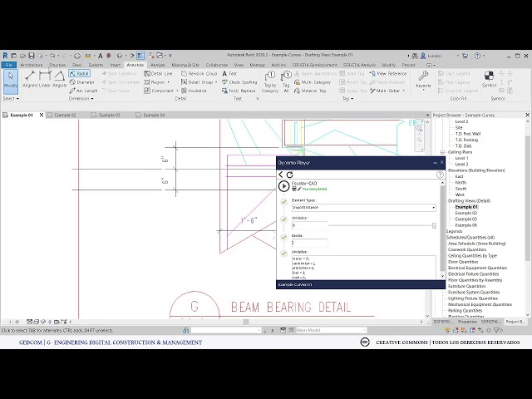Select the Modify tool in the ribbon
Screen dimensions: 532x399
pyautogui.click(x=11, y=81)
